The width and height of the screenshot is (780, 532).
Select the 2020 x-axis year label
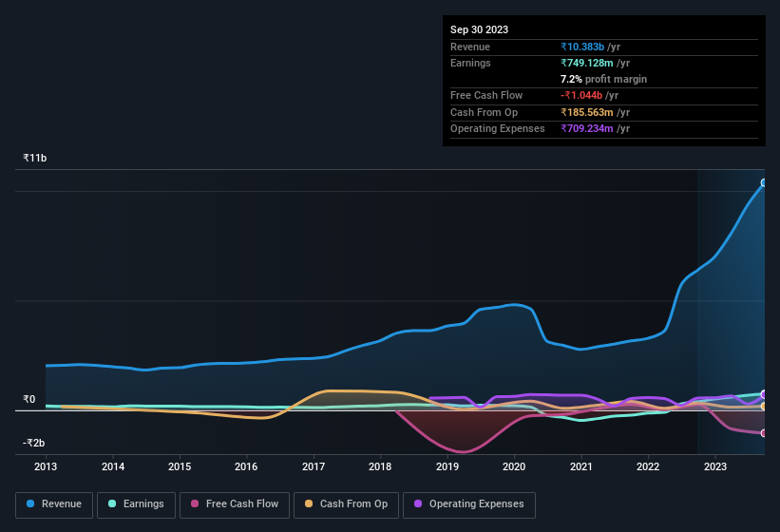pos(514,466)
